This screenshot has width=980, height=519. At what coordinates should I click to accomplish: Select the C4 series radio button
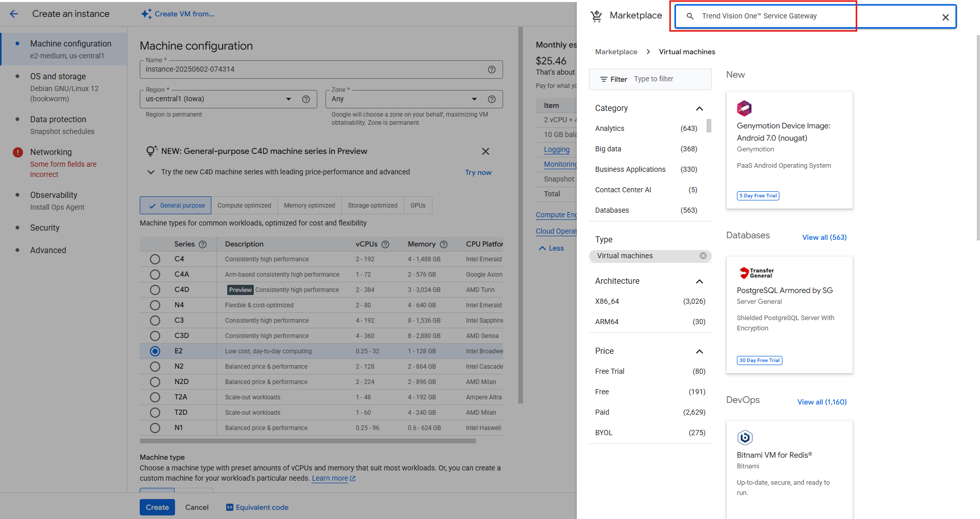[155, 259]
